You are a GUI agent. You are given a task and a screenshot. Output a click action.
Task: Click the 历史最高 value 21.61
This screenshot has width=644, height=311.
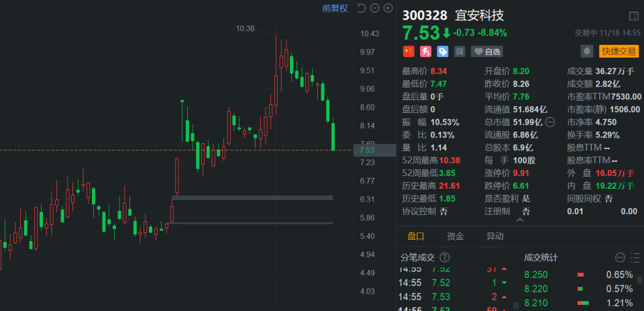pyautogui.click(x=449, y=186)
